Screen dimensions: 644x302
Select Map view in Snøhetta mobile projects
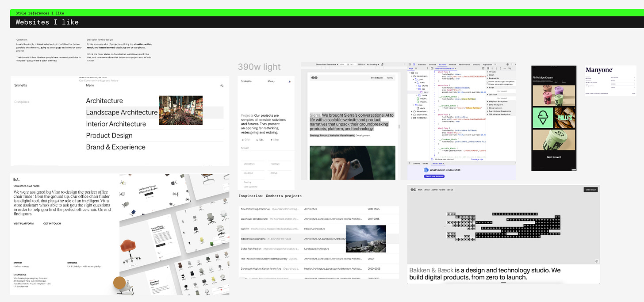pos(274,140)
